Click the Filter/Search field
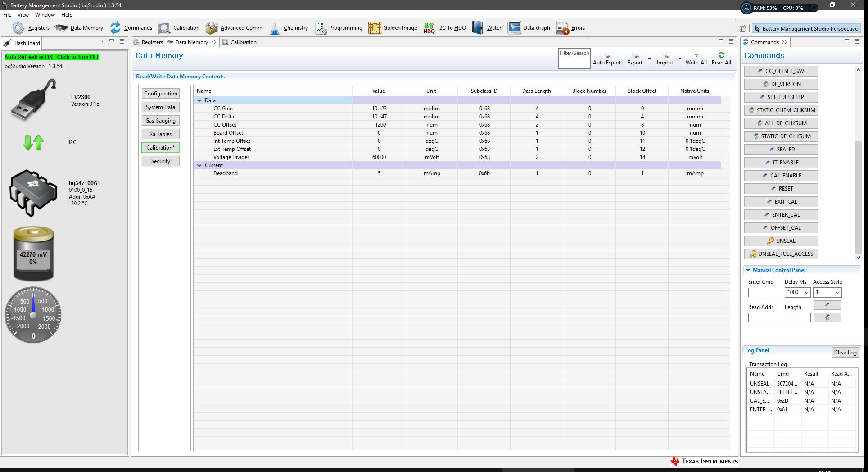 tap(574, 59)
